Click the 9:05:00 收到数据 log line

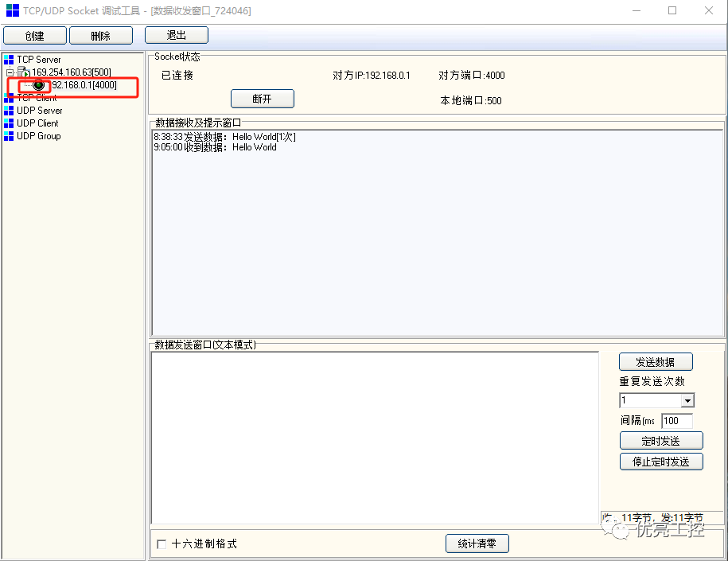click(215, 147)
